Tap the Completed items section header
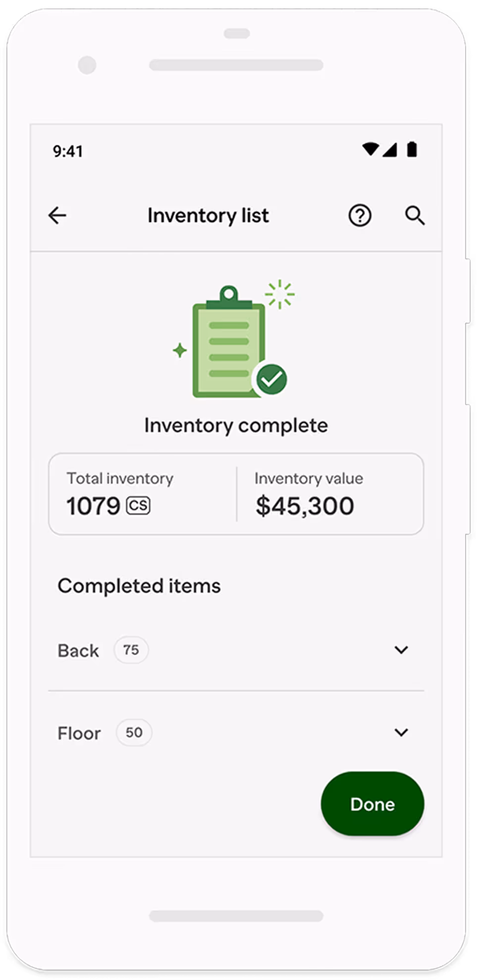 (x=139, y=585)
